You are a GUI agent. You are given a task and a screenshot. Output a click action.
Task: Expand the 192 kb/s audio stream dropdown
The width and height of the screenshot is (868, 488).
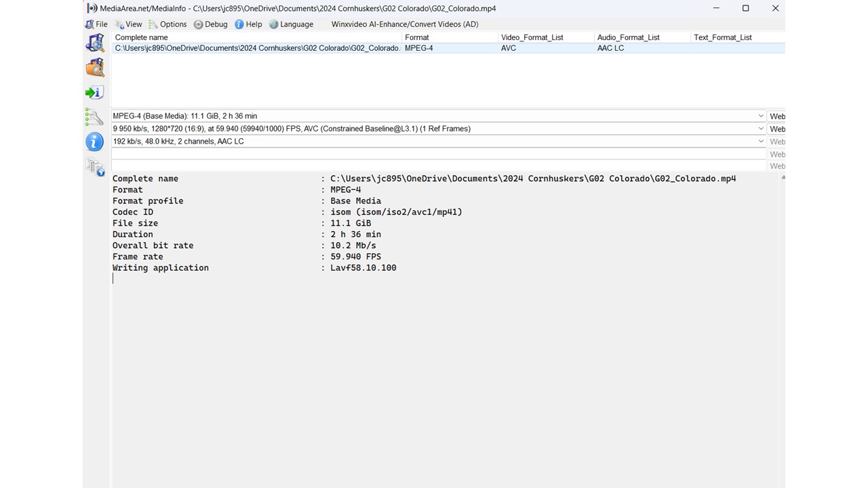760,141
